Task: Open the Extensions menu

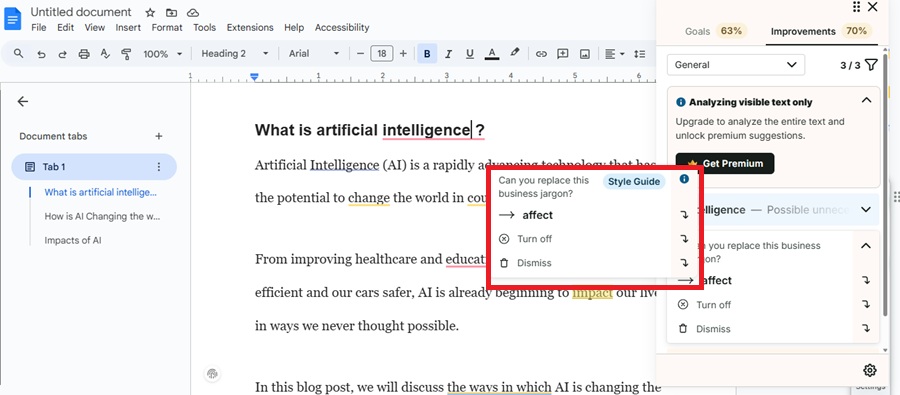Action: (250, 28)
